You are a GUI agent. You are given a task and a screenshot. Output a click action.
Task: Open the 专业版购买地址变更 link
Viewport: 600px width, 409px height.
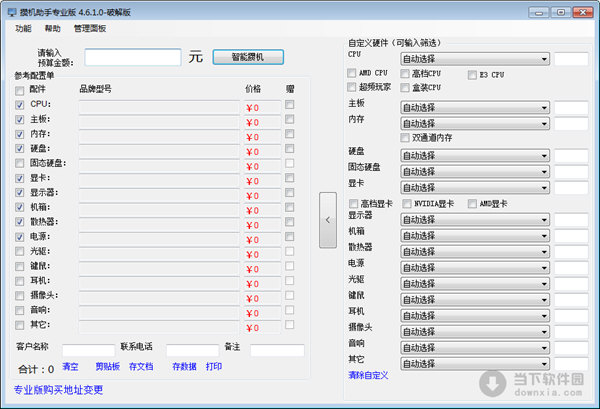point(59,390)
